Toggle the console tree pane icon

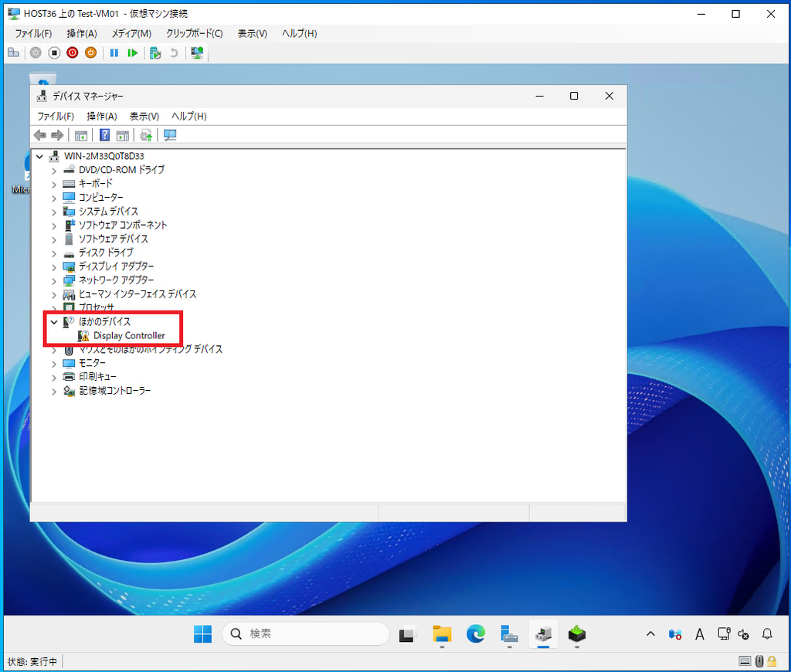[x=80, y=135]
